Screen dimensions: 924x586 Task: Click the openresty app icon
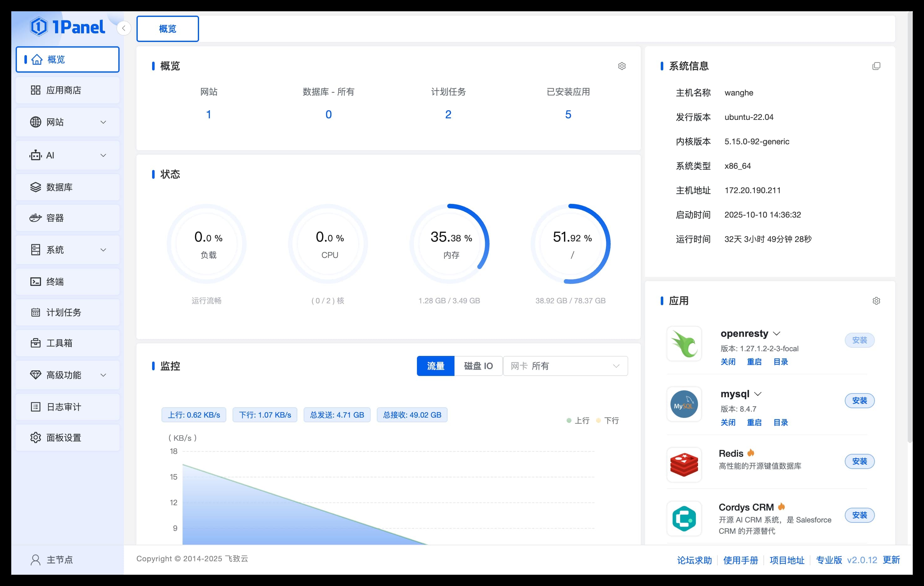point(684,344)
